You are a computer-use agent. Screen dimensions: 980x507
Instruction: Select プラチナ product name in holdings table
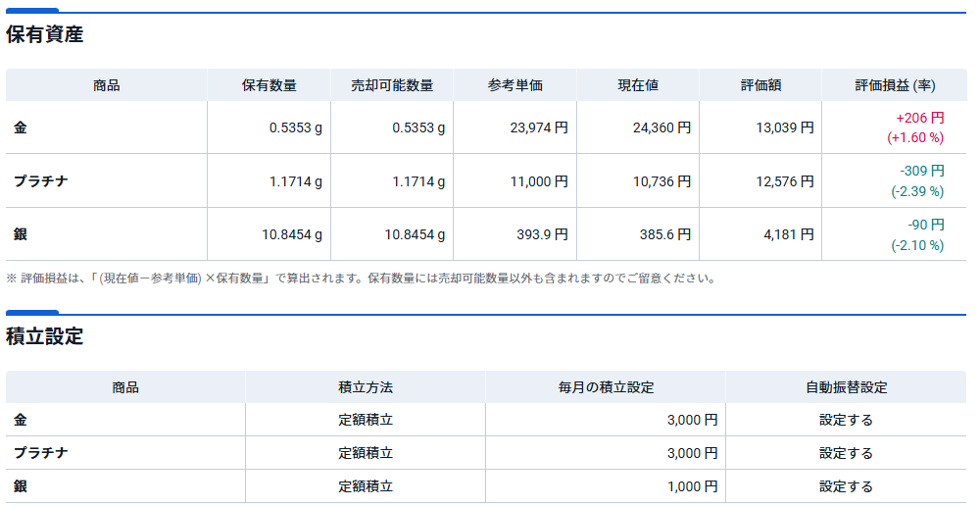40,180
